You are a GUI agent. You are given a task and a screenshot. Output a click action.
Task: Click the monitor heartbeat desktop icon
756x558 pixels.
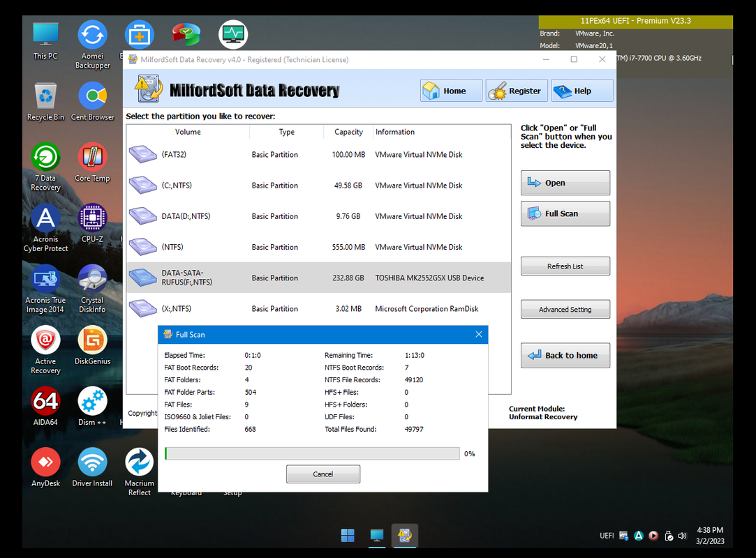pyautogui.click(x=233, y=35)
